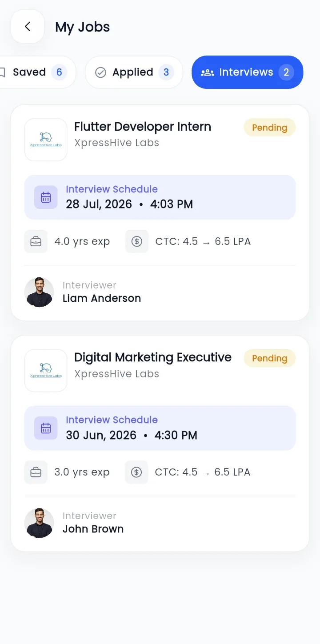Click the checkmark circle icon in Applied tab
The height and width of the screenshot is (644, 320).
101,72
